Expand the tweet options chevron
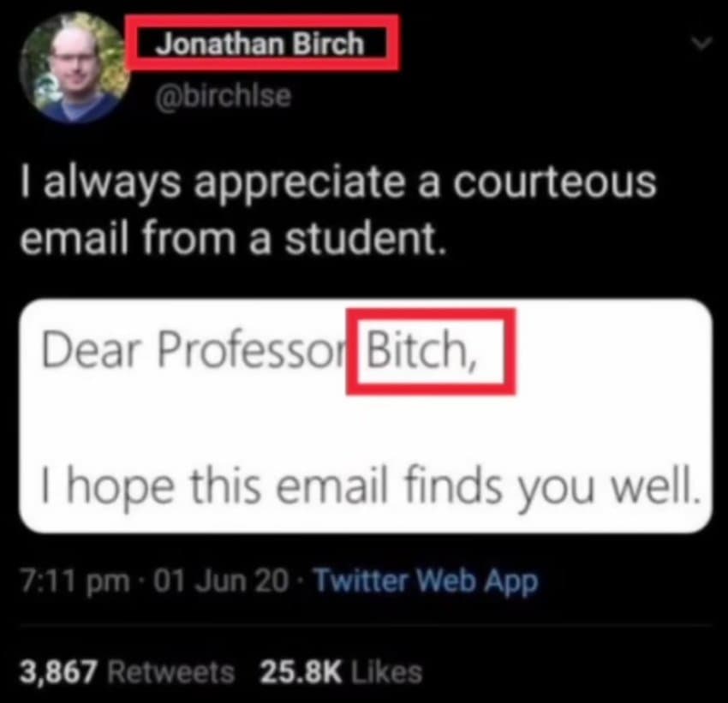The height and width of the screenshot is (703, 728). point(701,44)
